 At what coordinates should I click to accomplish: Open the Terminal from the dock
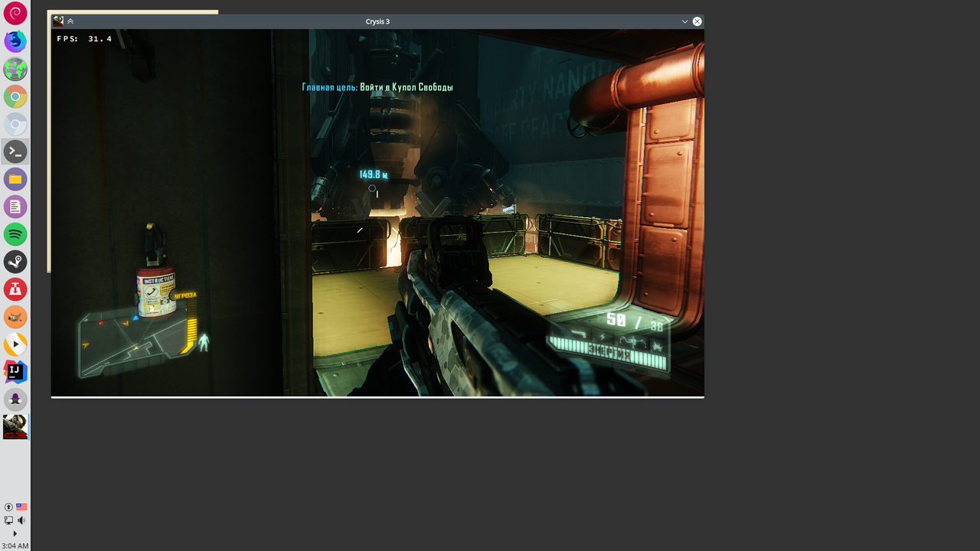15,152
